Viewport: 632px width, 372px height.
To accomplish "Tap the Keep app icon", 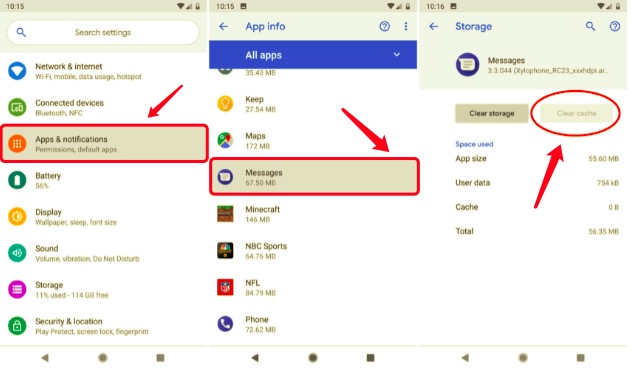I will coord(225,104).
